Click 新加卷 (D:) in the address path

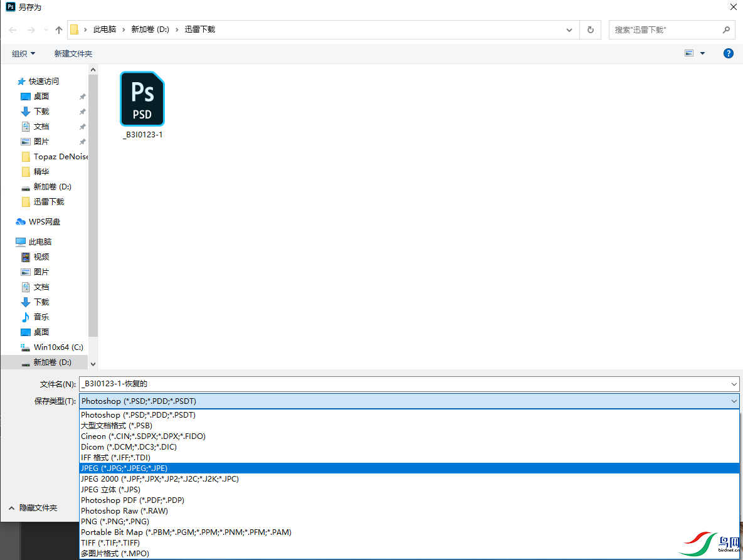click(x=150, y=29)
